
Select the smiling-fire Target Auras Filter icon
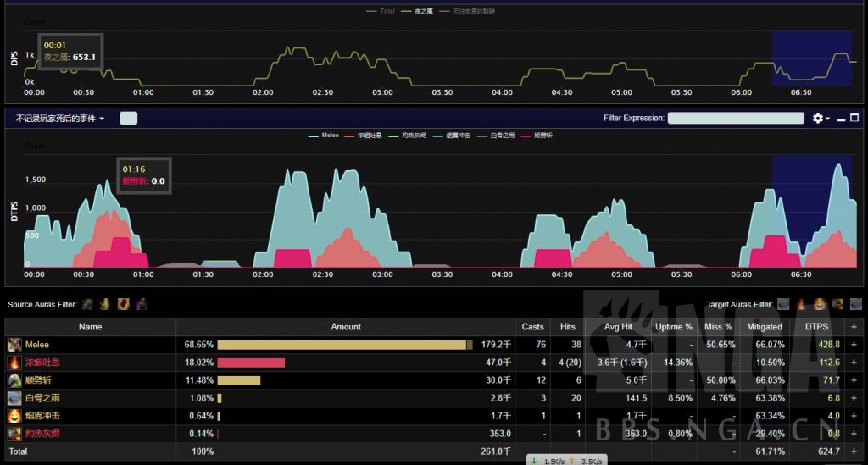820,304
